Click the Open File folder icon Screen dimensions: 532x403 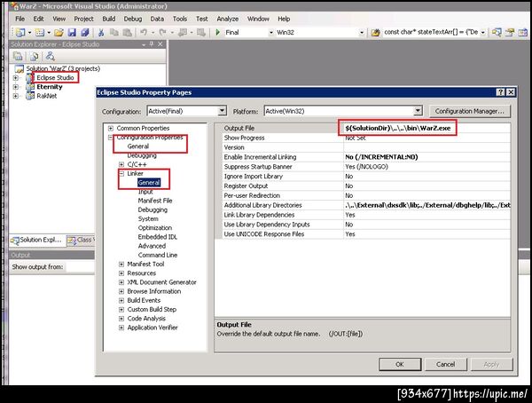click(59, 33)
